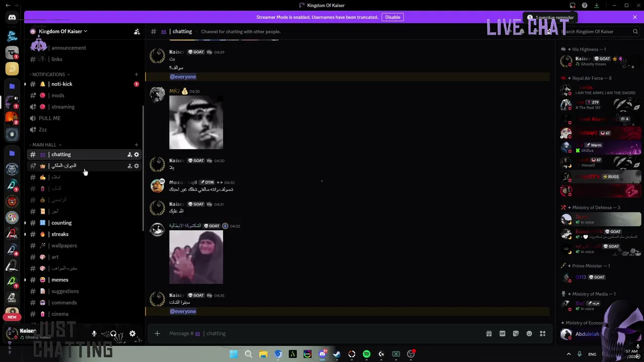Dismiss the Streamer Mode banner
Image resolution: width=644 pixels, height=362 pixels.
coord(635,17)
